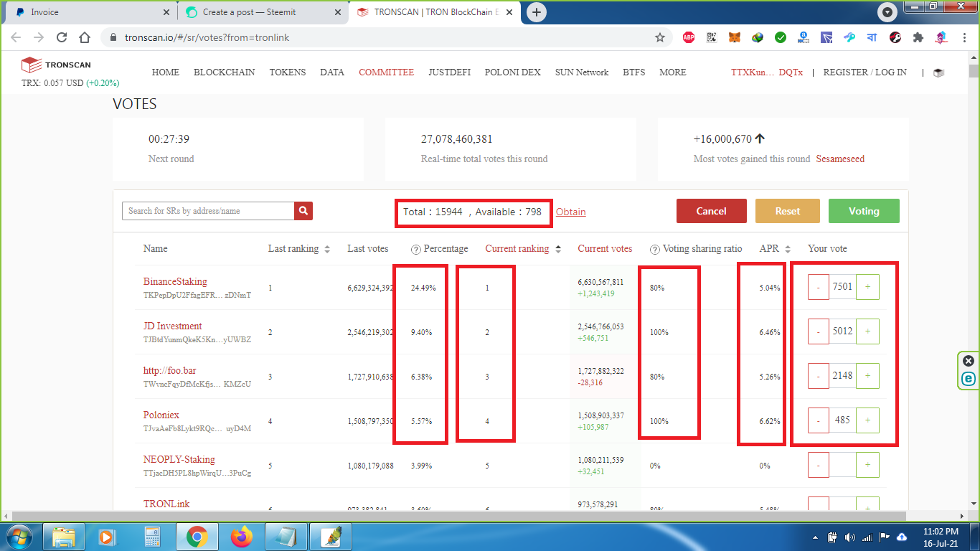
Task: Reload the Tronscan page
Action: (x=62, y=37)
